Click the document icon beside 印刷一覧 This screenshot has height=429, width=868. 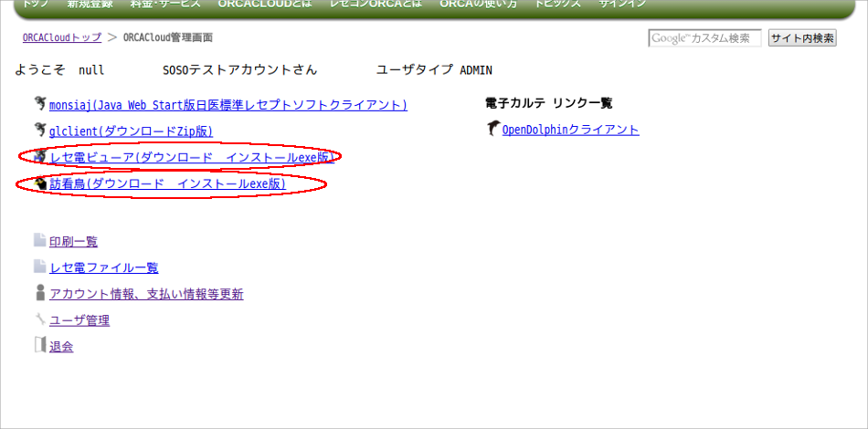pos(40,240)
